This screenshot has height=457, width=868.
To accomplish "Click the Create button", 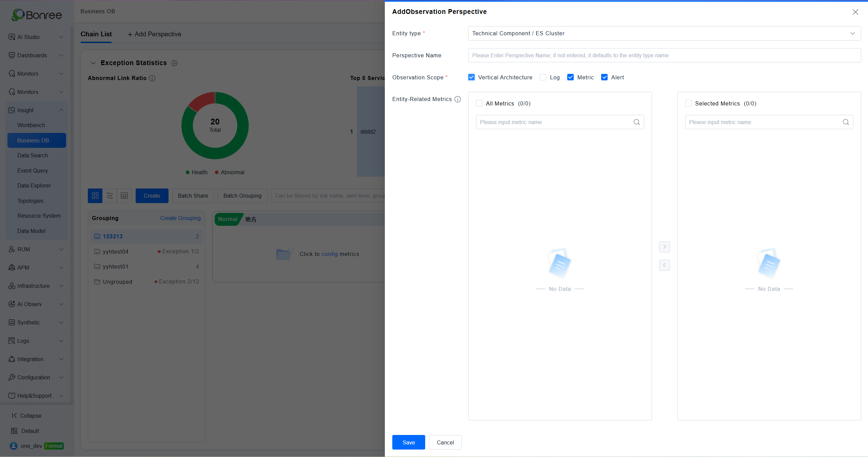I will (x=152, y=196).
